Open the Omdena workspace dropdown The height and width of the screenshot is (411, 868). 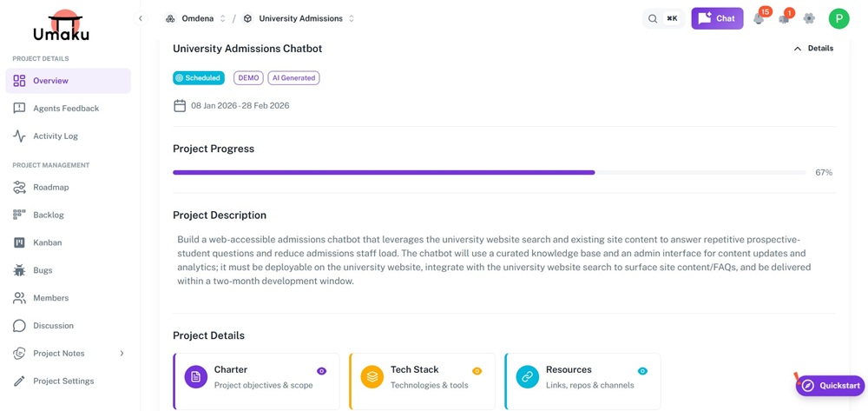click(196, 18)
